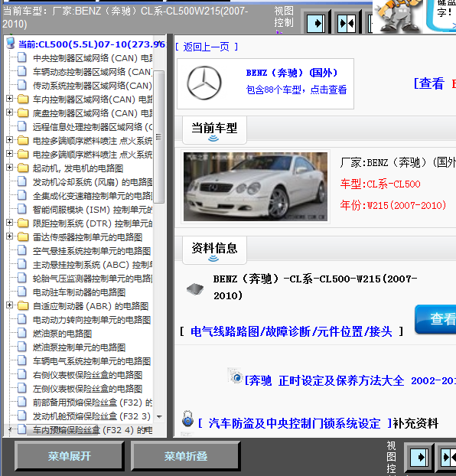456x476 pixels.
Task: Click tree scrollbar down arrow
Action: click(159, 417)
